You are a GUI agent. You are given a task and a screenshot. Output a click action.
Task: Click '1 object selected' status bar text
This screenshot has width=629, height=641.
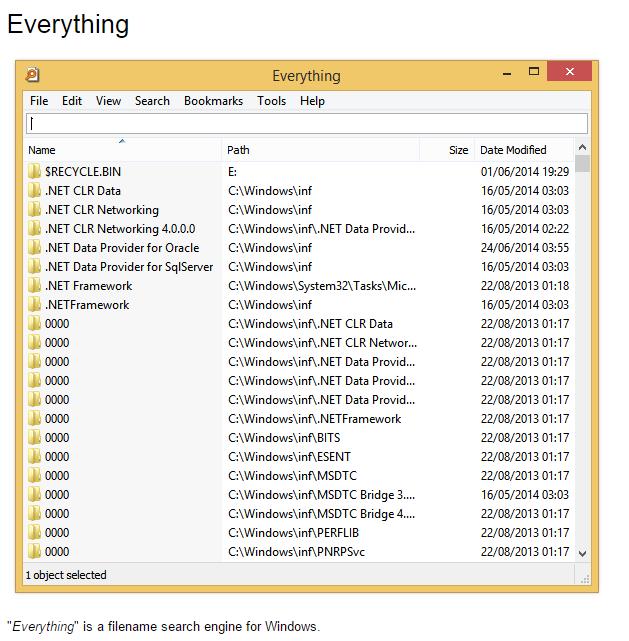(x=66, y=575)
